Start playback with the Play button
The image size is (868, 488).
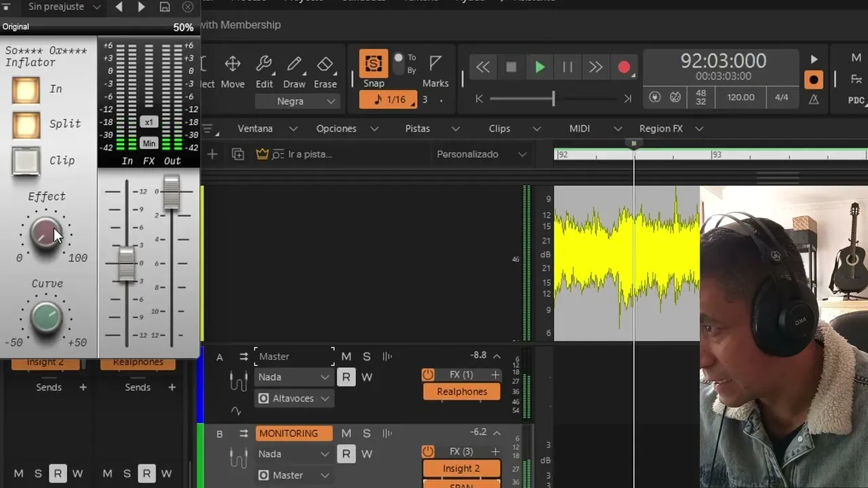click(x=540, y=67)
